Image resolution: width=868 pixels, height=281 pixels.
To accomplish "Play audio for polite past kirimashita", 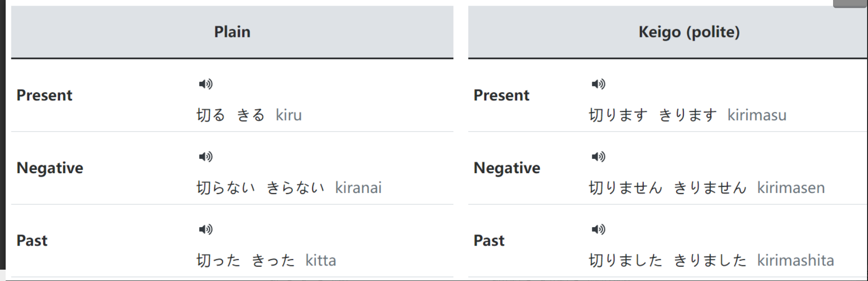I will tap(598, 229).
